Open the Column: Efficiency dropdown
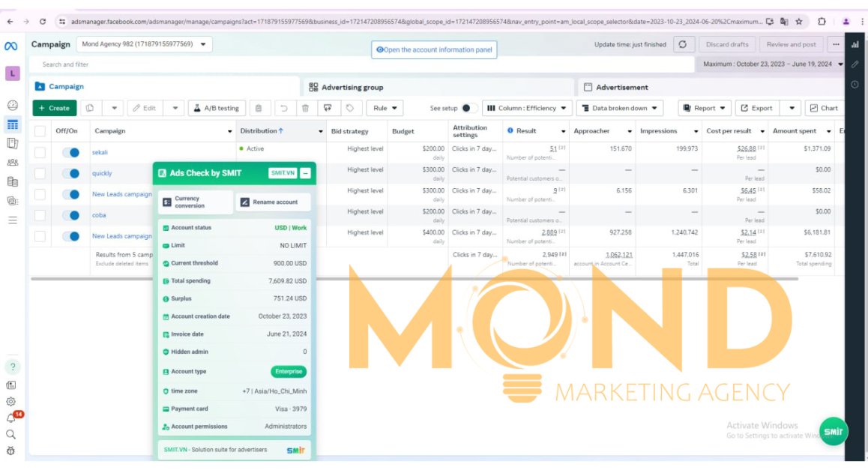Screen dimensions: 868x470 point(527,108)
